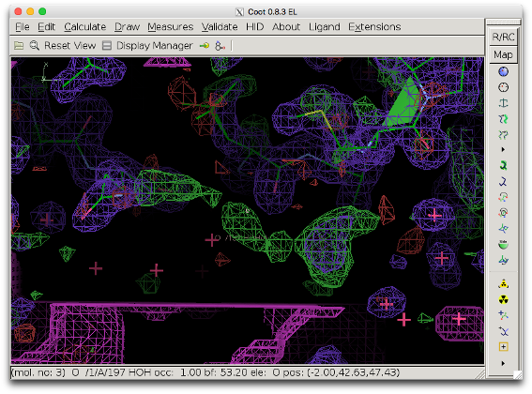Open the Draw menu

click(127, 27)
